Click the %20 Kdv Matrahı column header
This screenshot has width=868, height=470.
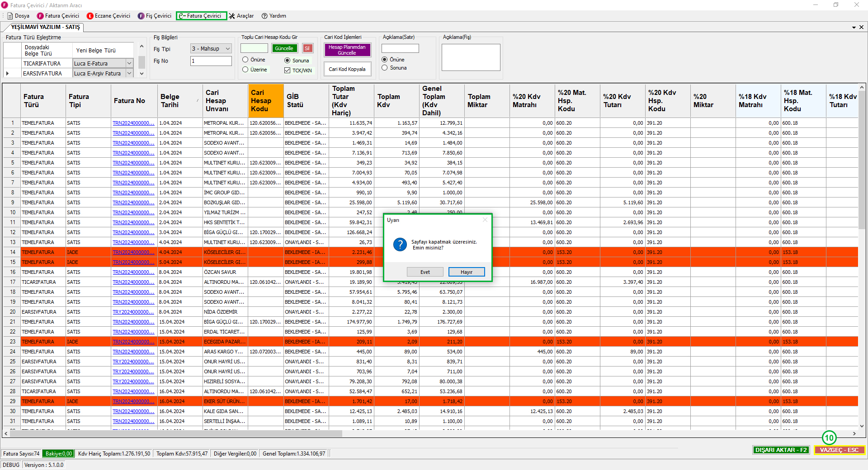pos(532,101)
